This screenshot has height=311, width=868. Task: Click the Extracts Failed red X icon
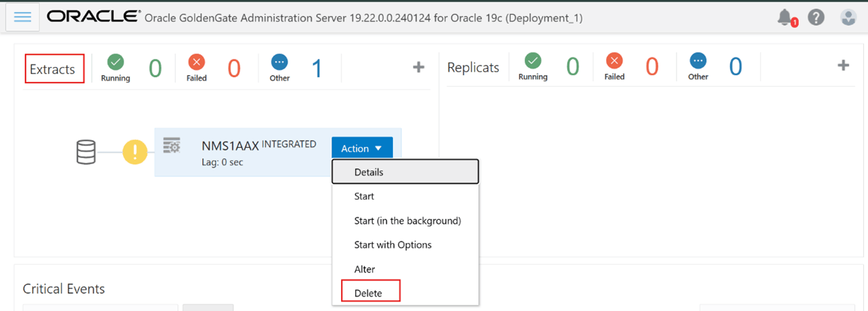[x=197, y=62]
